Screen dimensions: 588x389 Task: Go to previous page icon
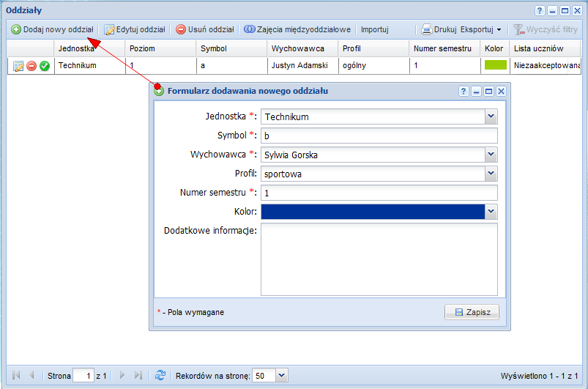[31, 375]
